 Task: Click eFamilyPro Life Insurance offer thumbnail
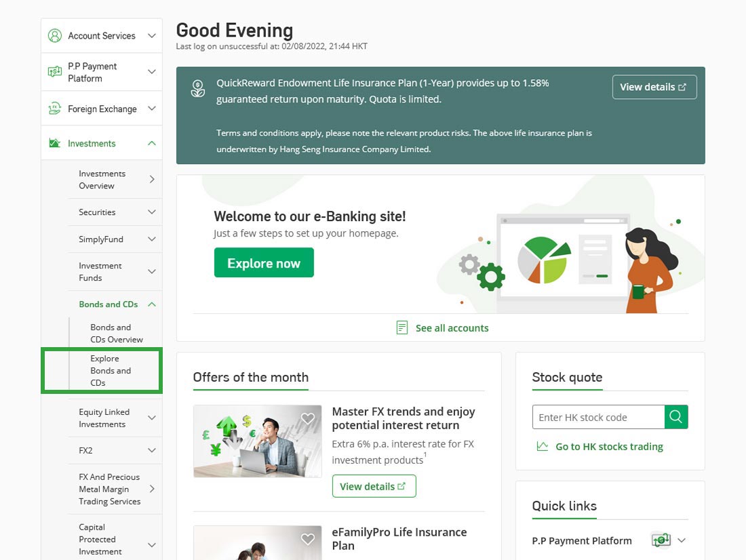[258, 542]
